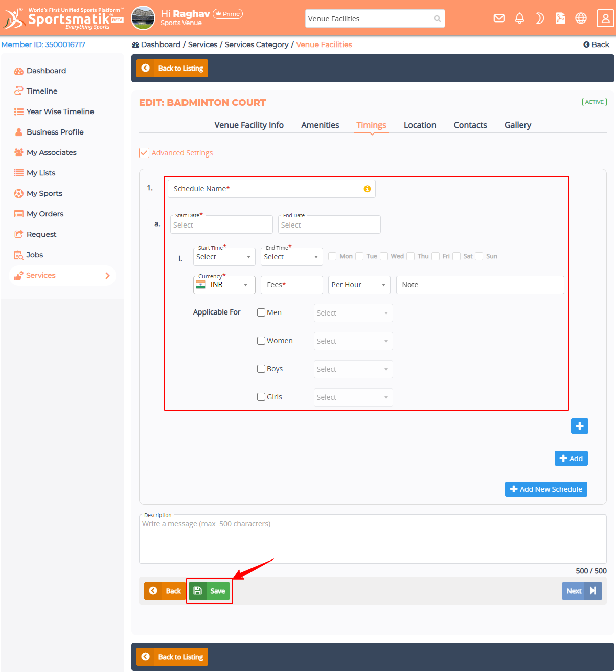The width and height of the screenshot is (616, 672).
Task: Enable the Girls checkbox
Action: point(261,397)
